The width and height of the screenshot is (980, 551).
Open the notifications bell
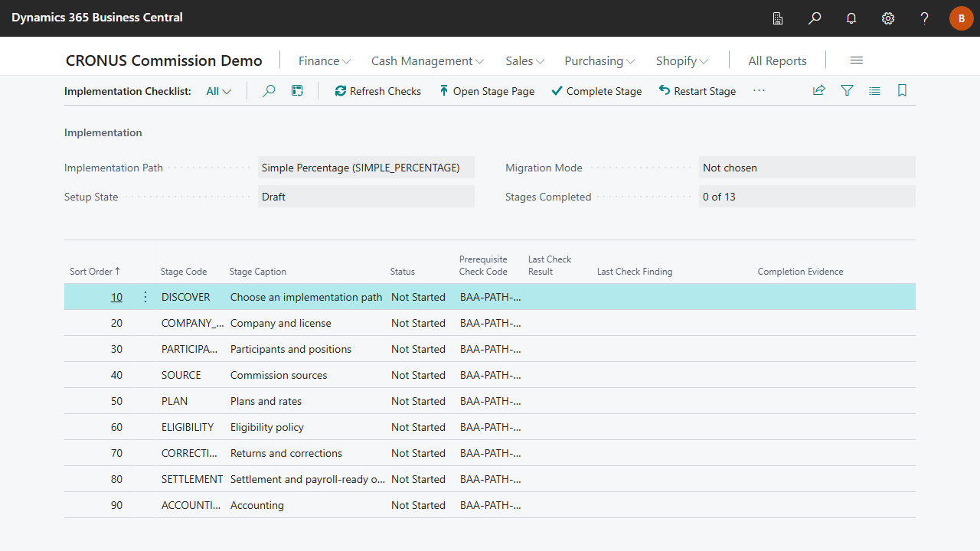pos(851,18)
